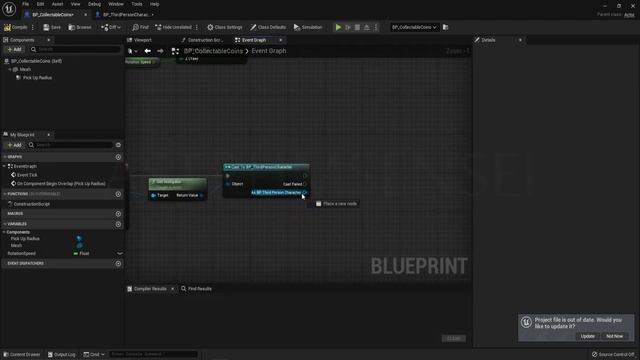Browse to asset in Content Browser
Viewport: 640px width, 360px height.
coord(80,27)
